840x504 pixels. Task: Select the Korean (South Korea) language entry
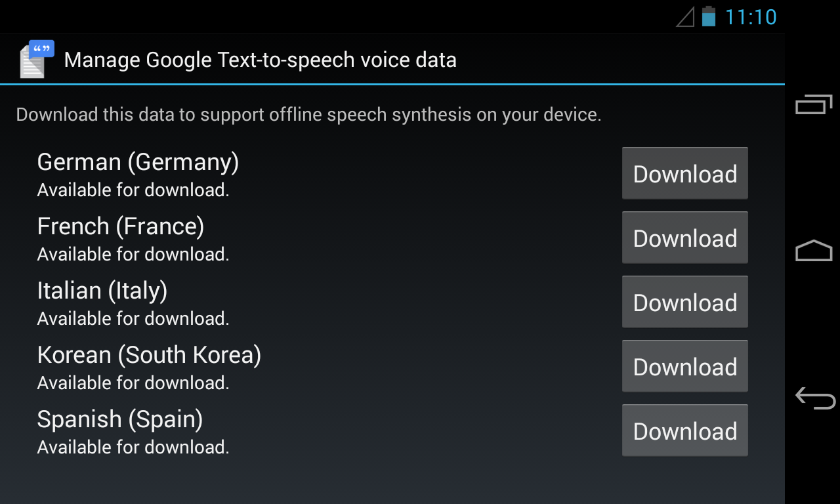[x=149, y=355]
